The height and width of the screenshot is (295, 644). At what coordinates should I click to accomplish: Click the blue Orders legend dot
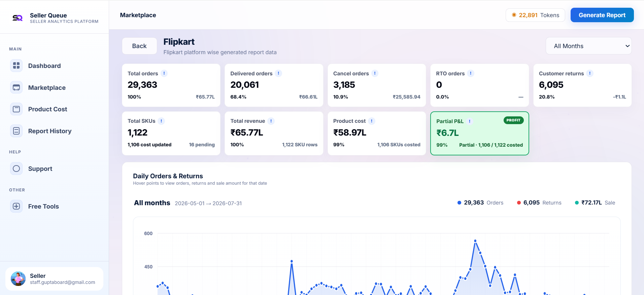[x=459, y=202]
